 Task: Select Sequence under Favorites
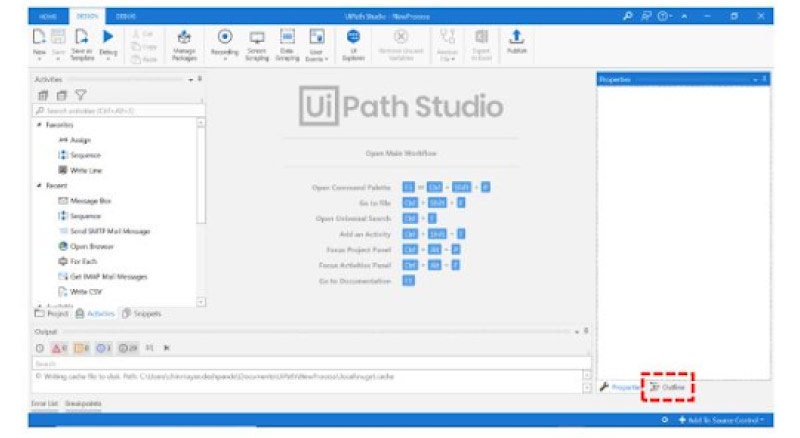79,155
